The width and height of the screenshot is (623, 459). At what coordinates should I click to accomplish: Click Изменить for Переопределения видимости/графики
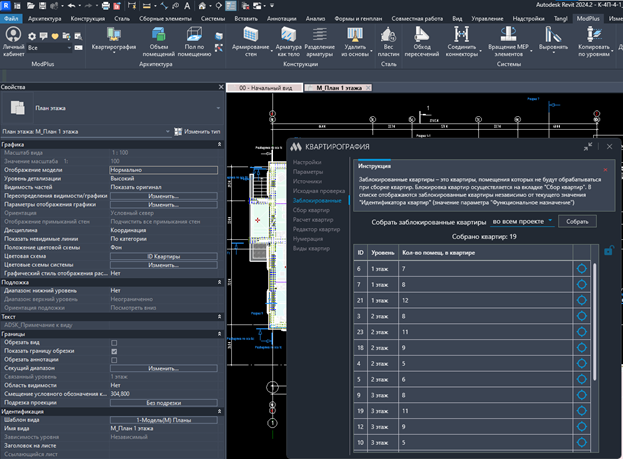(x=164, y=196)
